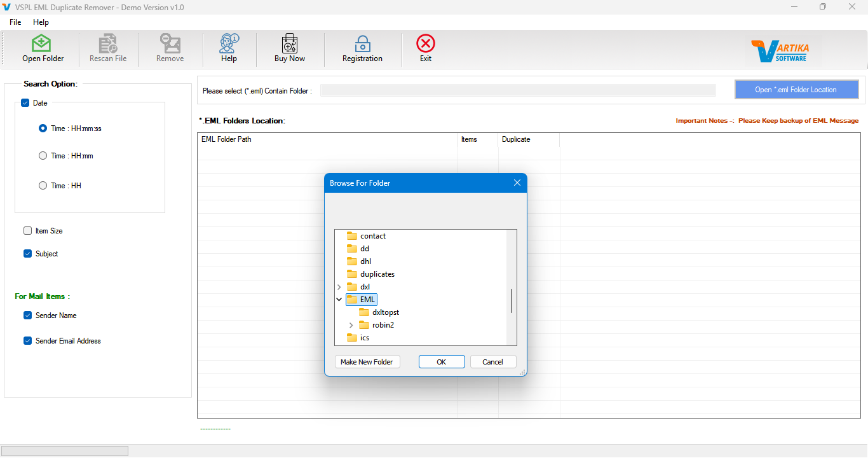Open the Help menu in menu bar
The height and width of the screenshot is (458, 868).
[41, 22]
